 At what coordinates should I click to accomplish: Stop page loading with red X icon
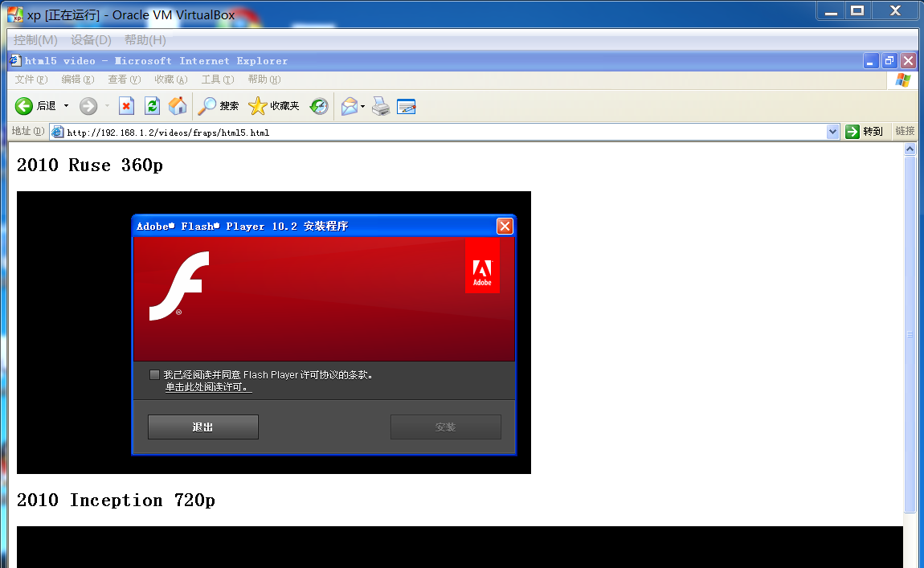point(126,106)
